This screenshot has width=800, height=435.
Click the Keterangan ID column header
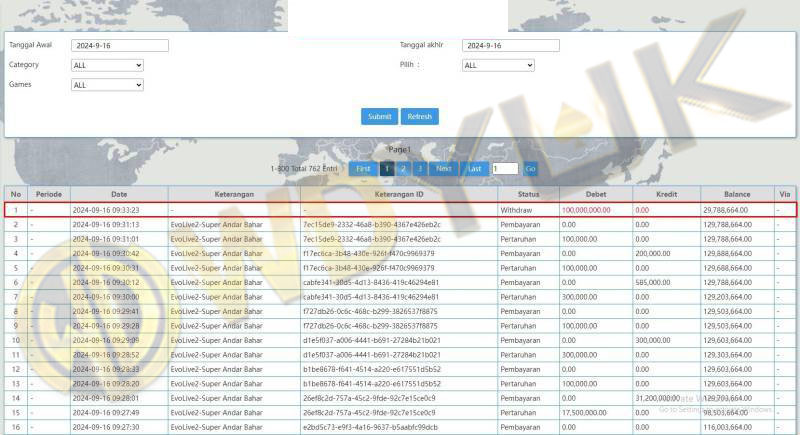(x=399, y=193)
